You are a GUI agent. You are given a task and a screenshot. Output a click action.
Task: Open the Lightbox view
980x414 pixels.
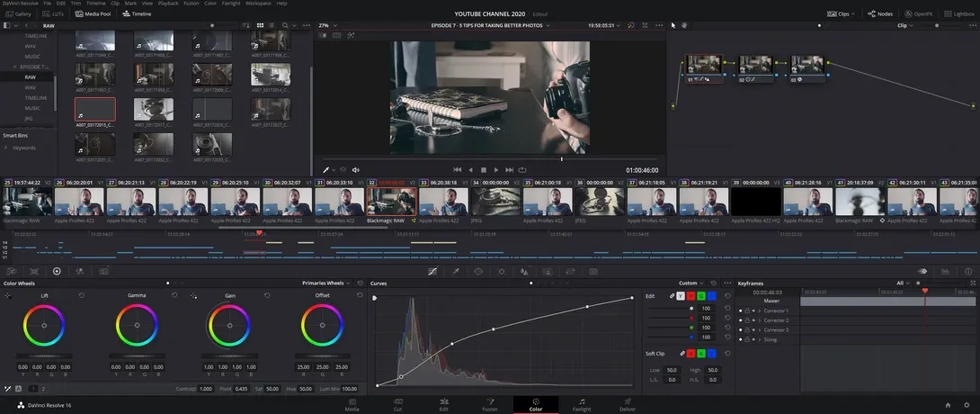[x=959, y=13]
